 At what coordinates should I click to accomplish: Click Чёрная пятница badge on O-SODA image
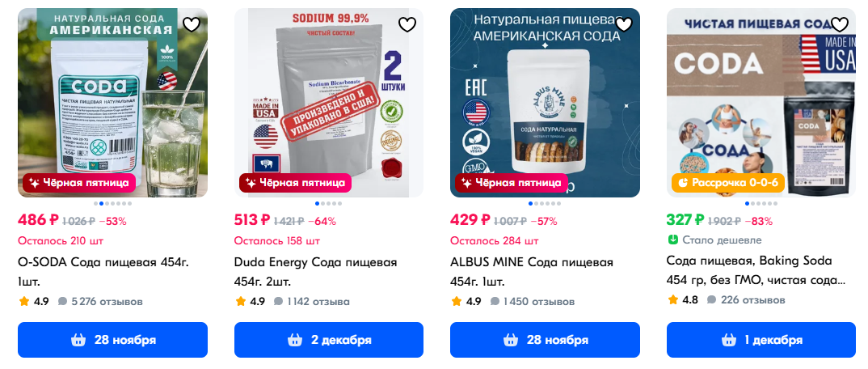79,183
